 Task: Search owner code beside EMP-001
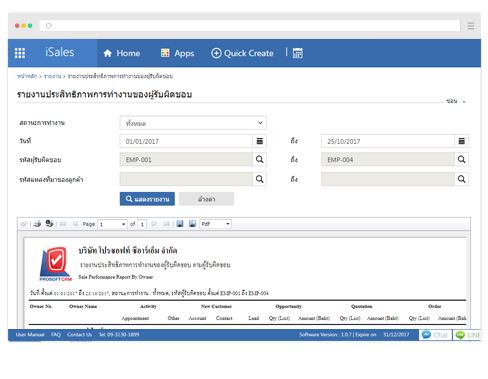point(260,160)
